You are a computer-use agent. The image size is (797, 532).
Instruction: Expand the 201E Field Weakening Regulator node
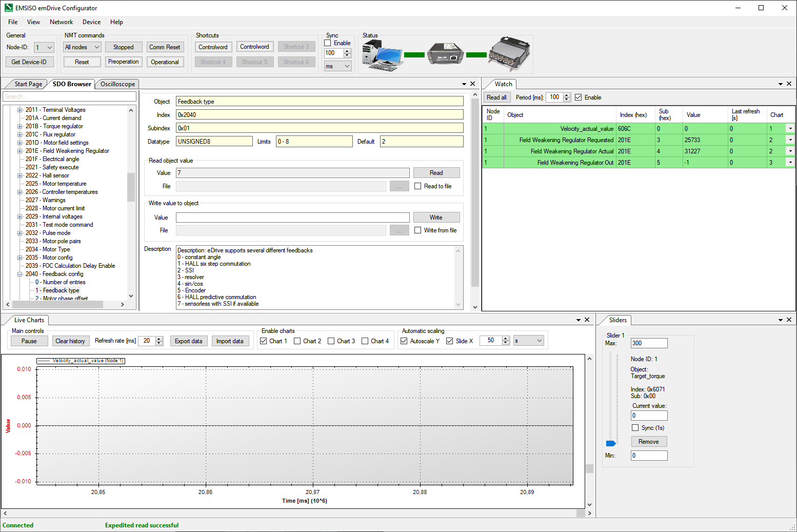coord(19,151)
